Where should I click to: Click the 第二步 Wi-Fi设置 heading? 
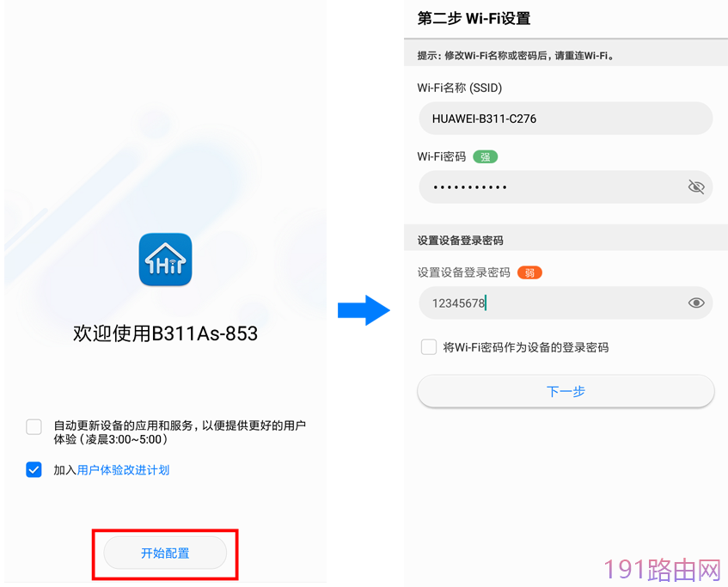coord(474,18)
